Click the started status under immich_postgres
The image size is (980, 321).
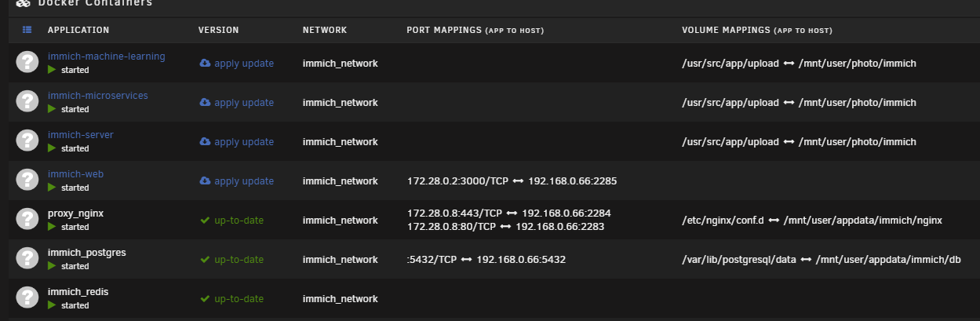tap(69, 266)
